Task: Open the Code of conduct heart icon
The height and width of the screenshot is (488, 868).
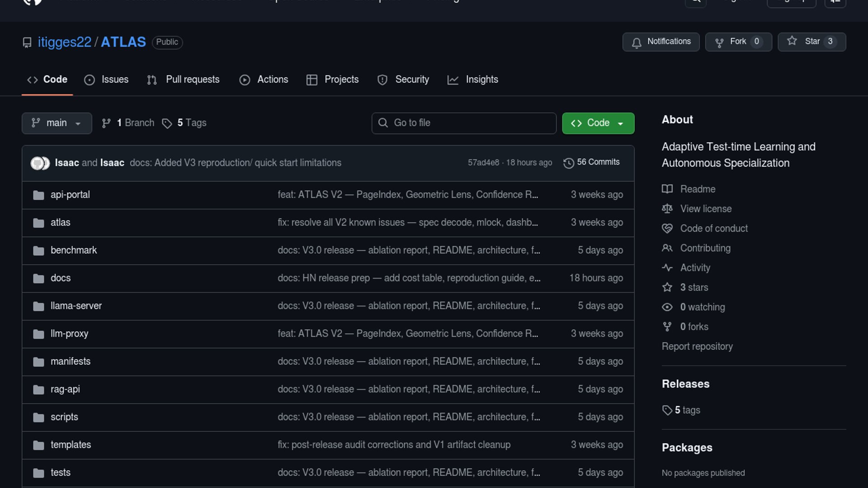Action: pyautogui.click(x=667, y=229)
